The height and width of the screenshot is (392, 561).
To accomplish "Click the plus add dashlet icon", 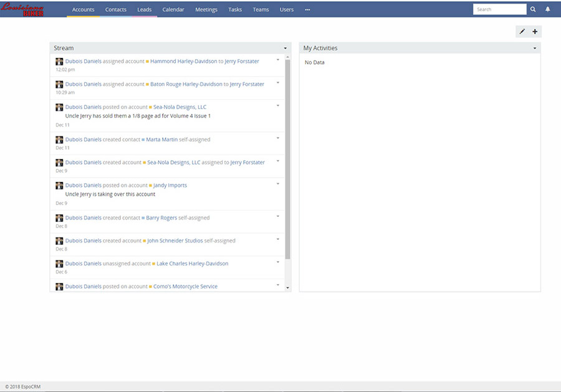I will [x=535, y=32].
